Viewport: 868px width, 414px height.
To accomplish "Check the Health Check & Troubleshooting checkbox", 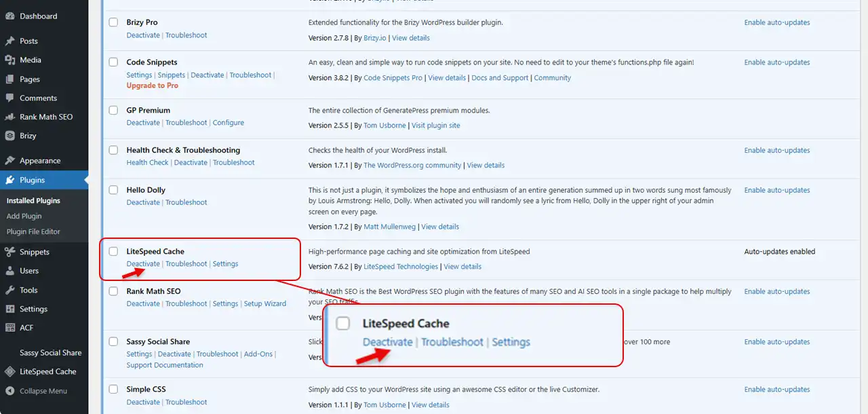I will [x=113, y=151].
